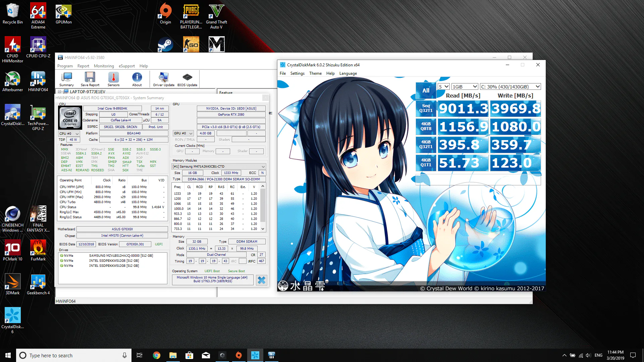Run the 4KiB Q1T1 benchmark
This screenshot has width=644, height=362.
click(x=426, y=163)
